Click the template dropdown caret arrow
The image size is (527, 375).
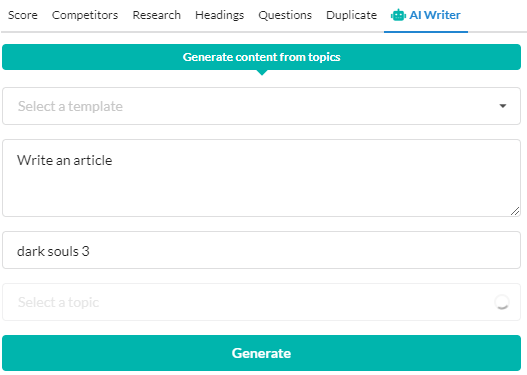pos(503,106)
